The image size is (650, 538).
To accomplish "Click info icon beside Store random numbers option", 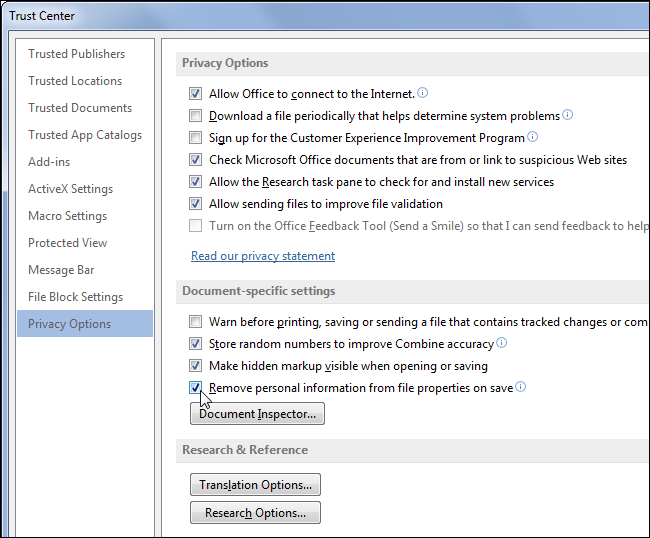I will 502,343.
